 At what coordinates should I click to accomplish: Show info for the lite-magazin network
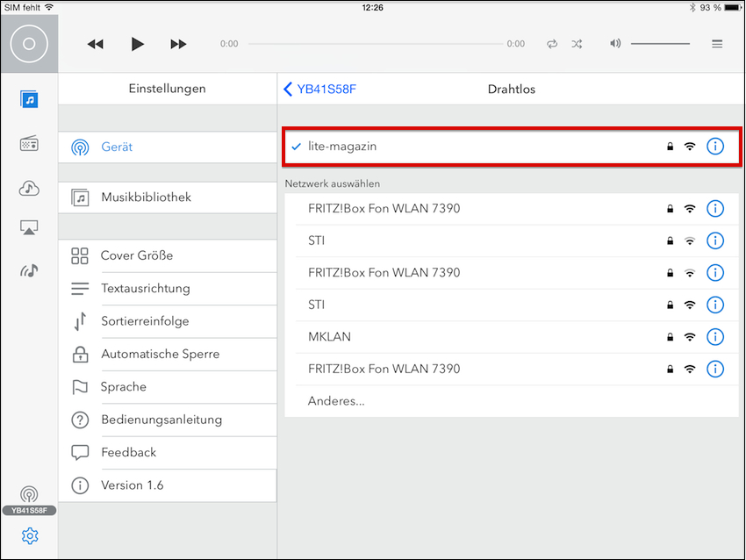pyautogui.click(x=715, y=147)
